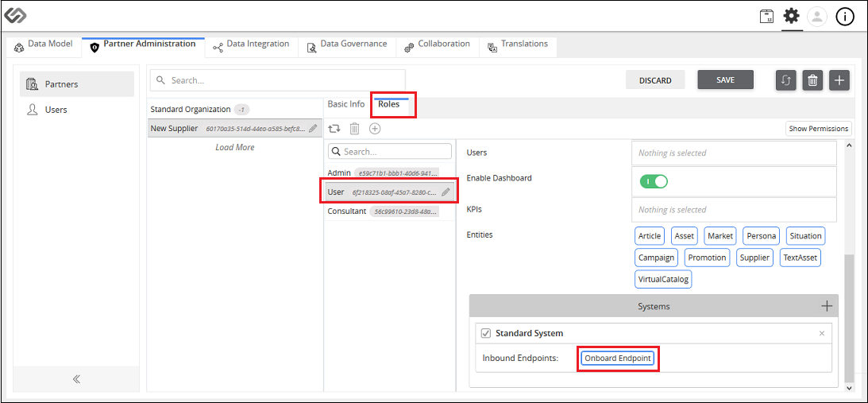
Task: Click the Situation entity tag
Action: (805, 235)
